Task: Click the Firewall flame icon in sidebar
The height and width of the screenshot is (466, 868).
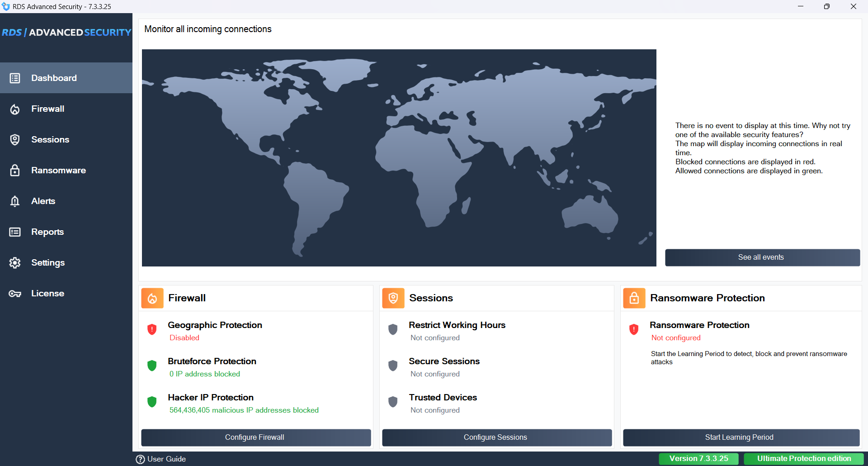Action: (x=15, y=109)
